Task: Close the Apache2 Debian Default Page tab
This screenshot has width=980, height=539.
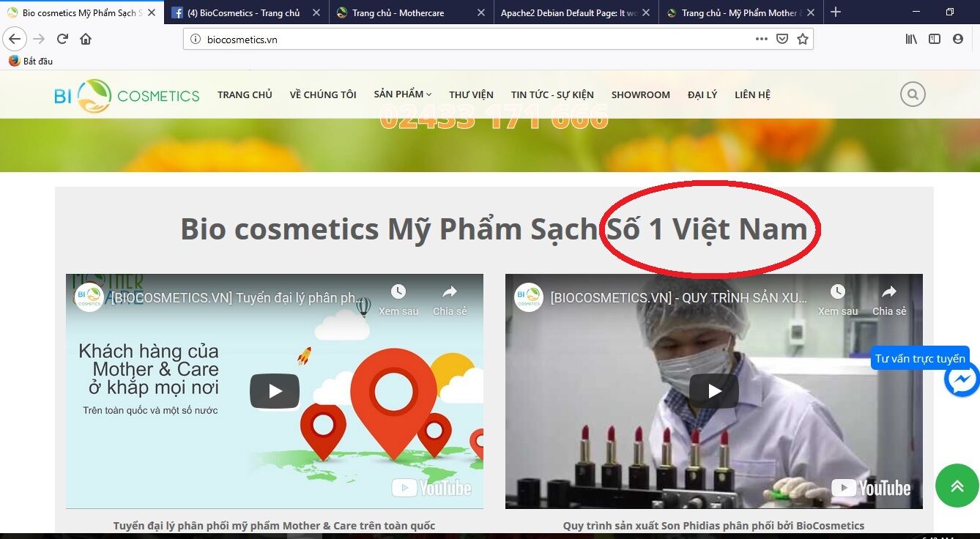Action: pos(646,12)
